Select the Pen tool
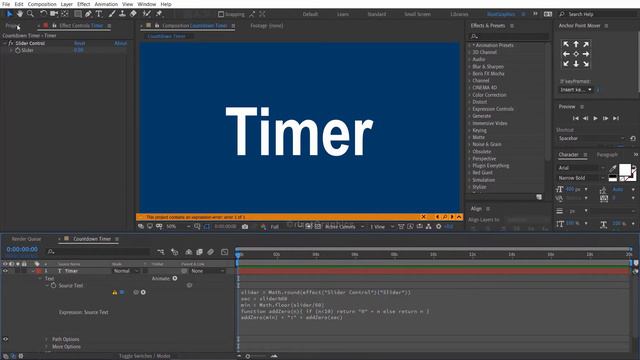640x360 pixels. click(x=88, y=14)
